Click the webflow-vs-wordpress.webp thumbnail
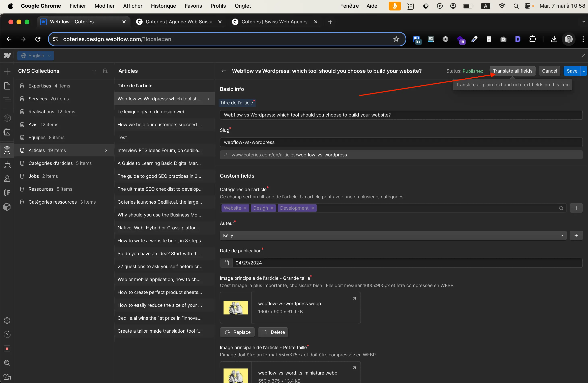Screen dimensions: 588x383 236,307
